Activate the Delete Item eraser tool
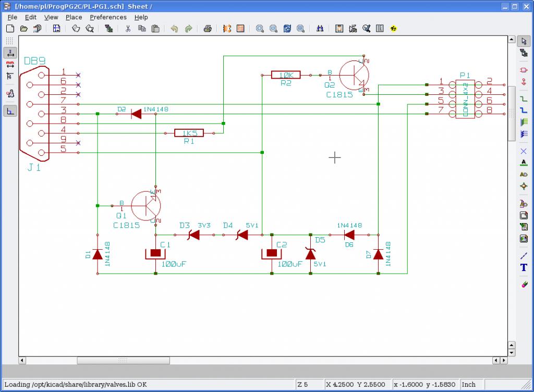This screenshot has width=534, height=392. pos(524,285)
